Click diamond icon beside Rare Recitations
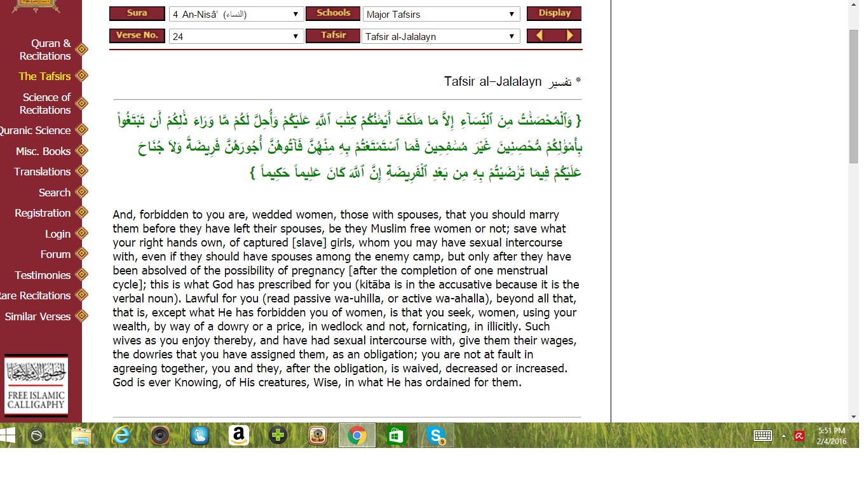Screen dimensions: 868x488 [81, 295]
